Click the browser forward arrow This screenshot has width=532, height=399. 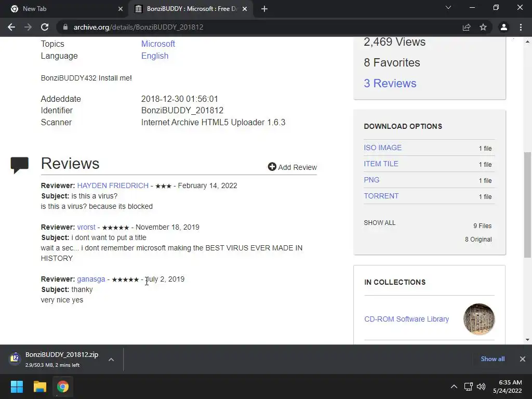[x=28, y=27]
